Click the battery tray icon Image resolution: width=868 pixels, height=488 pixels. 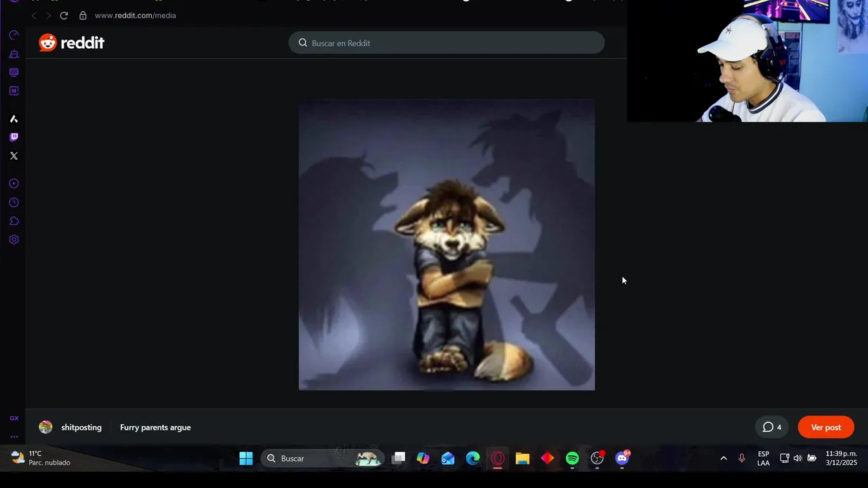(812, 459)
